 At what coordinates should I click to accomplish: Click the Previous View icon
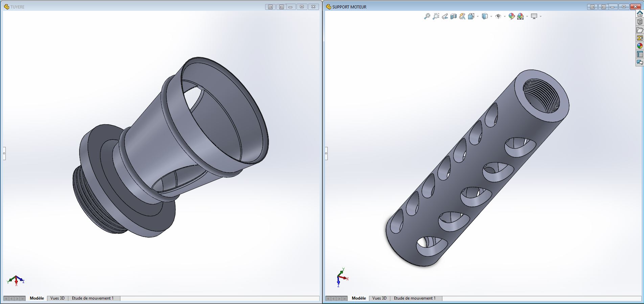click(445, 16)
